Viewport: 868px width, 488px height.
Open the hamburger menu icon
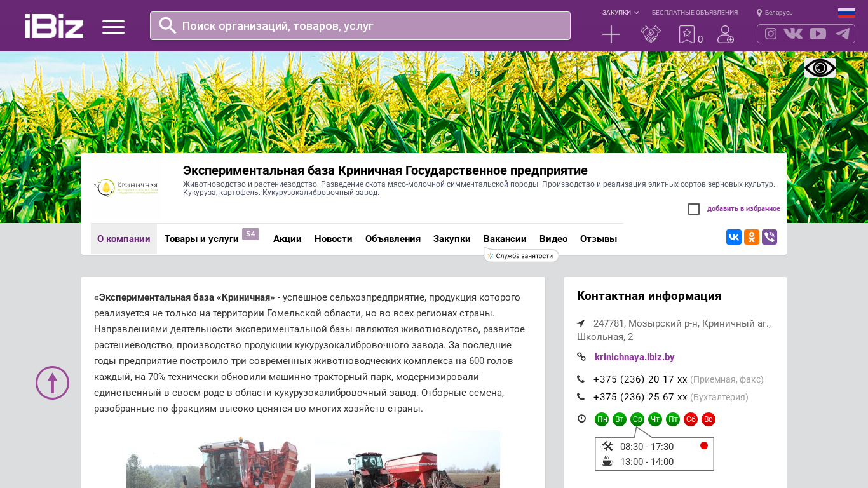113,27
